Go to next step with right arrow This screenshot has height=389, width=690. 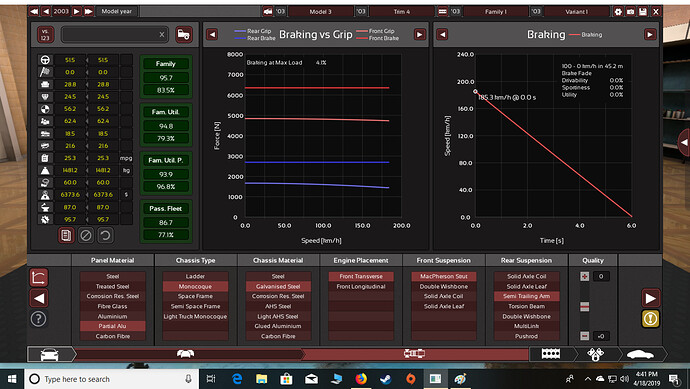650,298
